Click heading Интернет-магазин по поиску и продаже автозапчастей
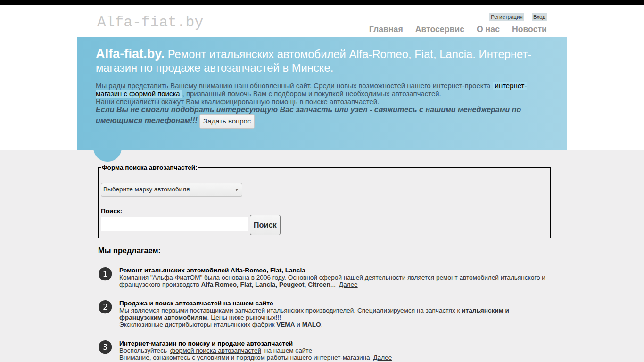644x362 pixels. [x=206, y=344]
